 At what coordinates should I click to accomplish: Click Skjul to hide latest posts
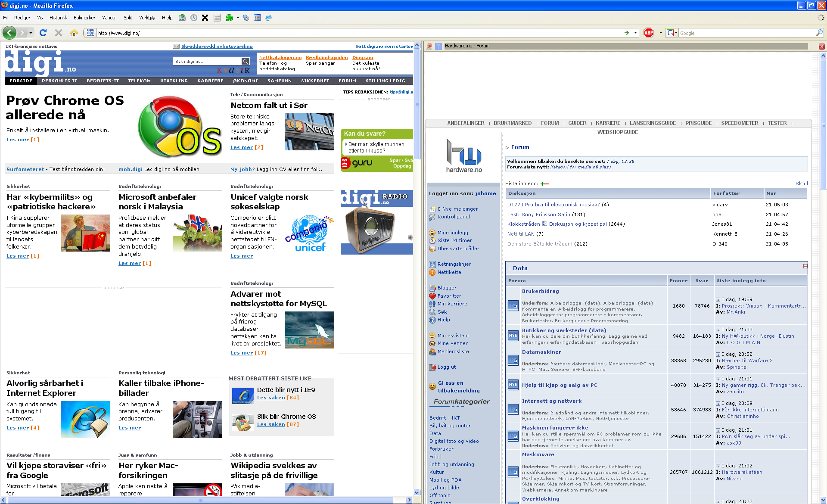tap(802, 184)
